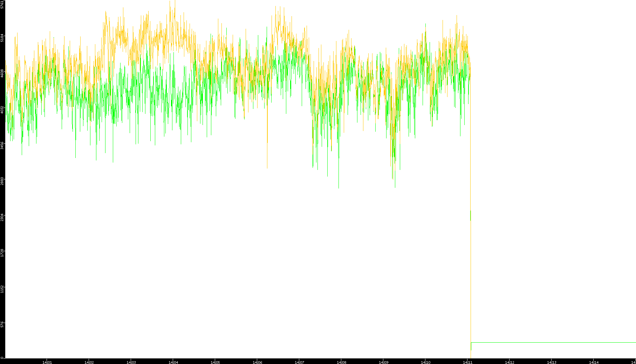Click the 14:13 time axis label

click(x=552, y=362)
